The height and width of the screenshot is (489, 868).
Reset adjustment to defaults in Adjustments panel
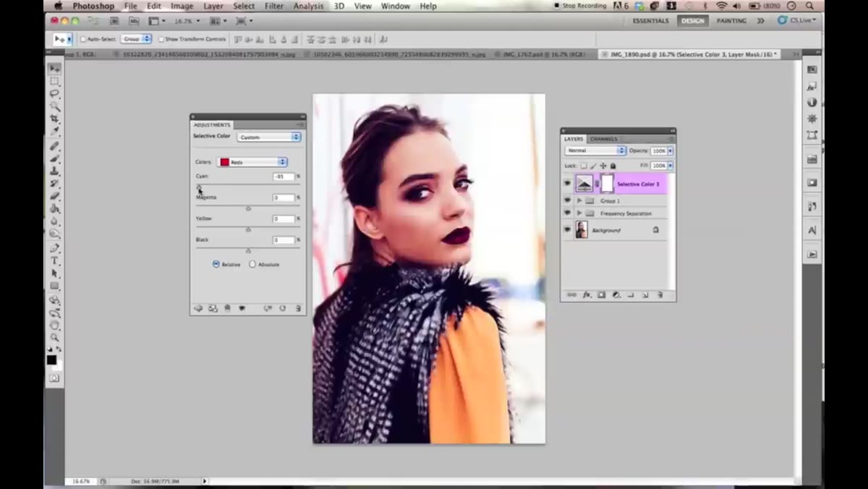[282, 308]
